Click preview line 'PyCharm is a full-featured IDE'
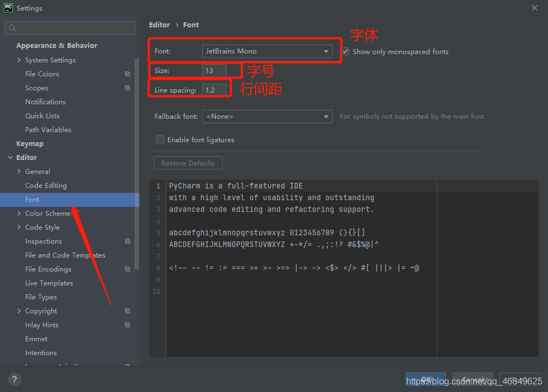This screenshot has height=392, width=548. (x=236, y=186)
